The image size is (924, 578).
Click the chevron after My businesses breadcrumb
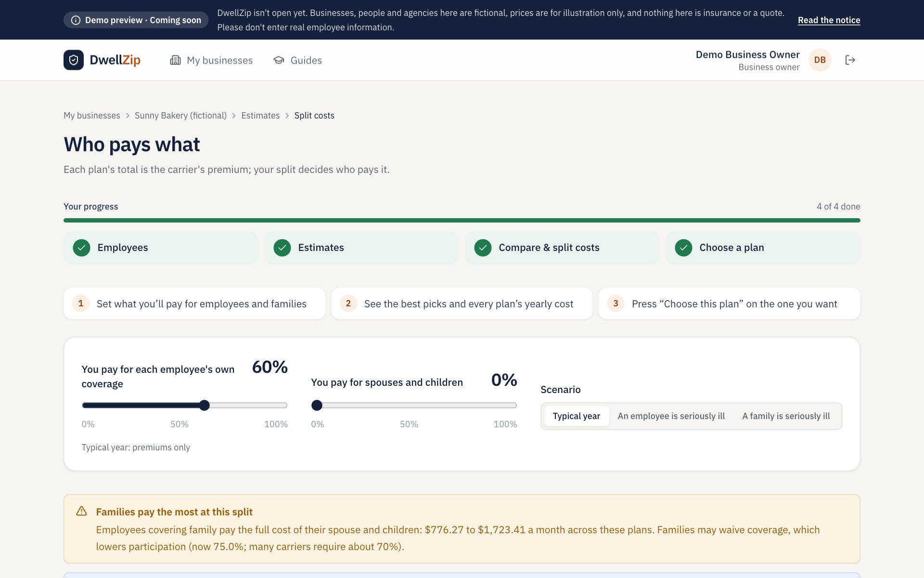click(128, 116)
